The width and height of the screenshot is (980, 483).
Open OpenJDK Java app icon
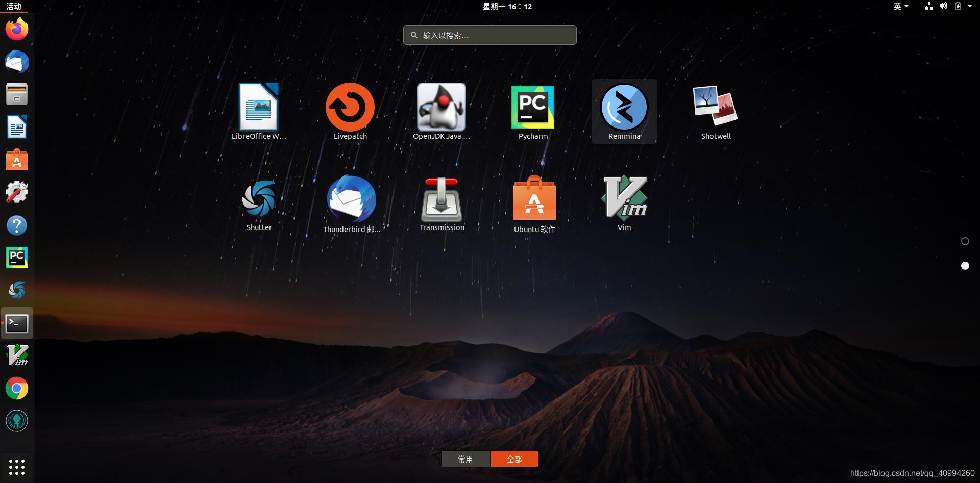point(442,111)
